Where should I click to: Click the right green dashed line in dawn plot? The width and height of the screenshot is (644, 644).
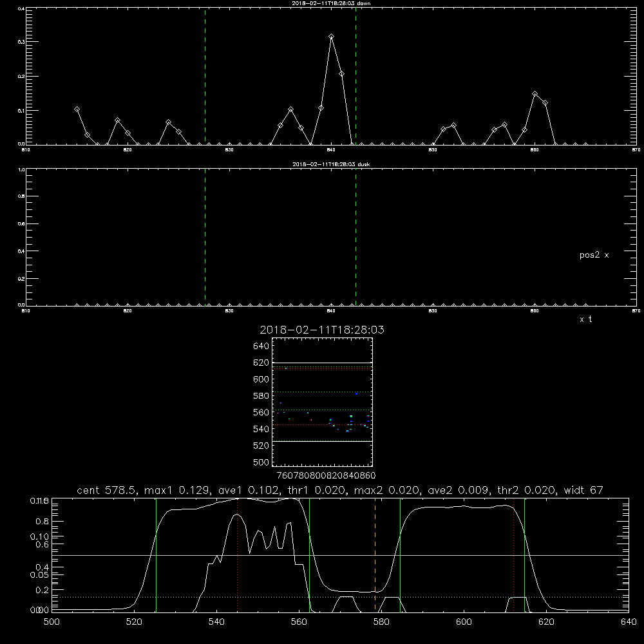point(355,76)
